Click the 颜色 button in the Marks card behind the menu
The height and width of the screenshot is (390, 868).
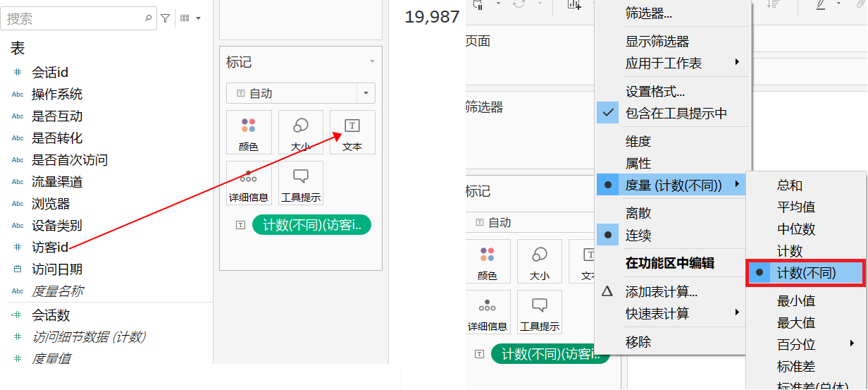[488, 262]
